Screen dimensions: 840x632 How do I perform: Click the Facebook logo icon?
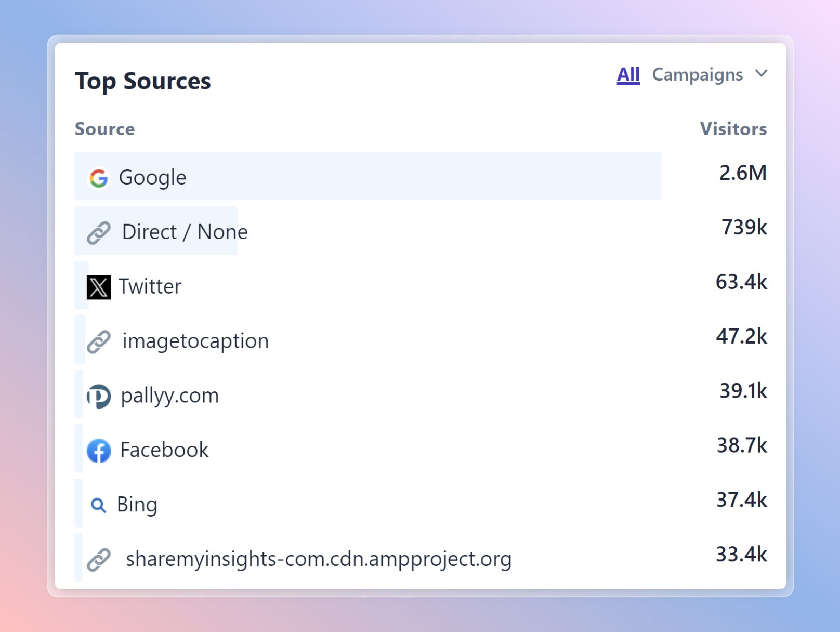pos(98,451)
